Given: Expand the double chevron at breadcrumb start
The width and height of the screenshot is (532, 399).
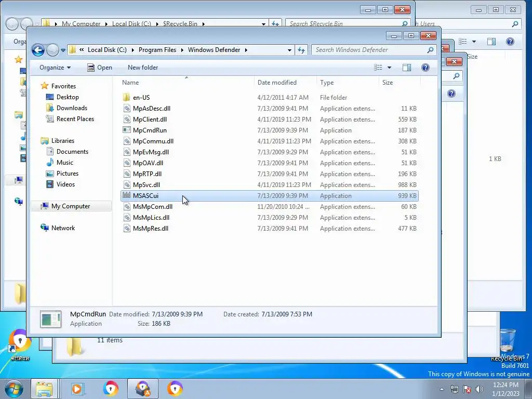Looking at the screenshot, I should coord(82,50).
